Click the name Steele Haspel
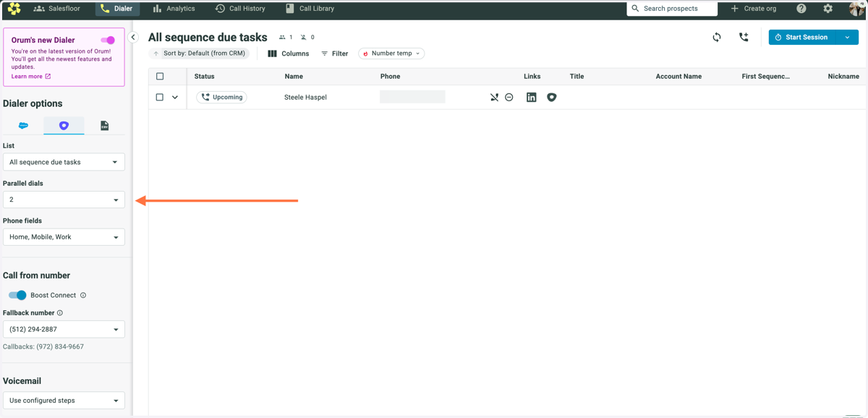 pos(305,97)
